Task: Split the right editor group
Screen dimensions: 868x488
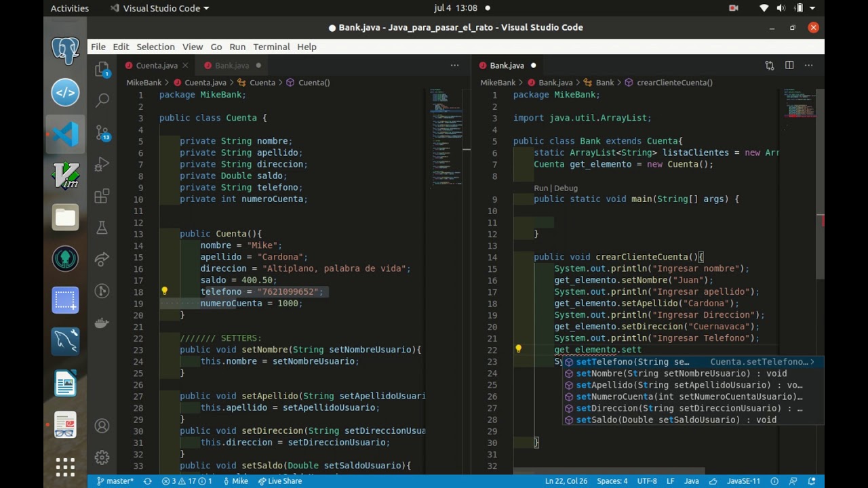Action: pos(789,66)
